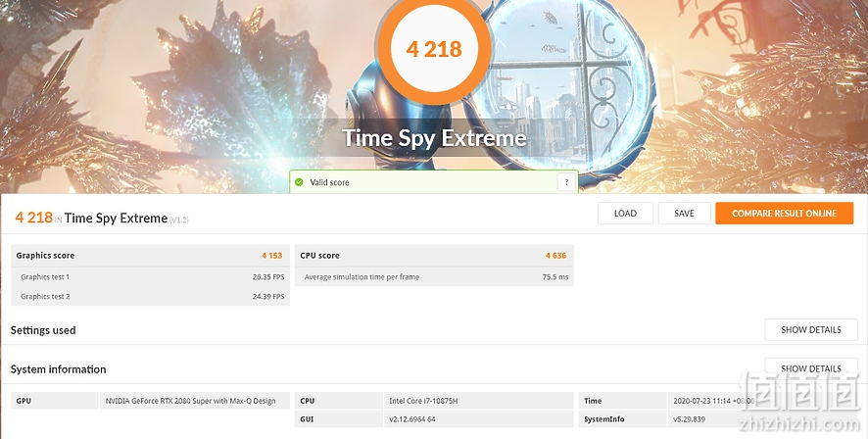868x439 pixels.
Task: Click the LOAD button
Action: click(625, 214)
